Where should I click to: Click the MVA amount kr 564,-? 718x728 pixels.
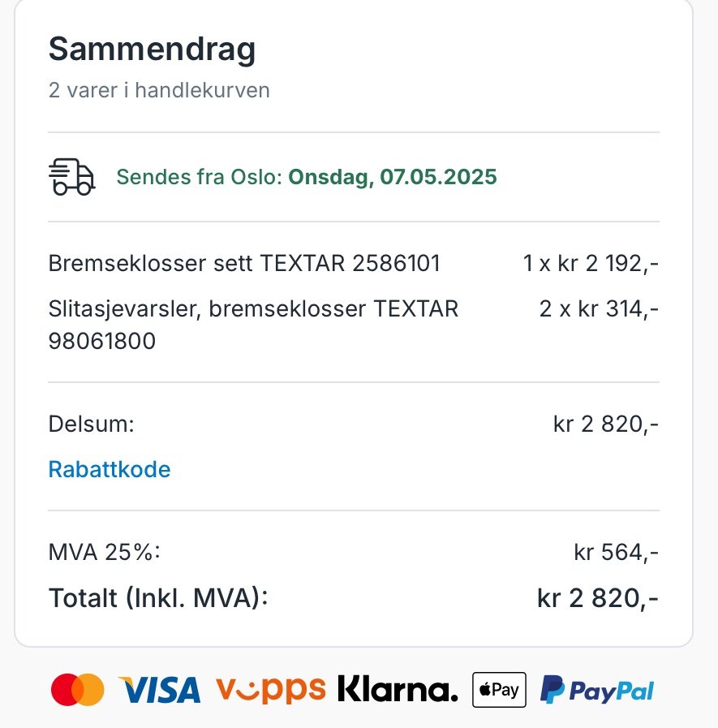(616, 553)
